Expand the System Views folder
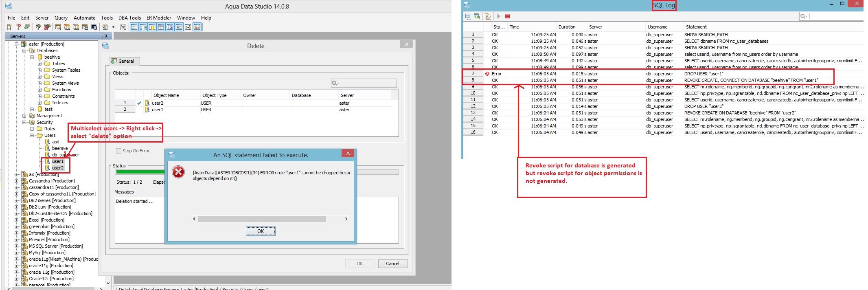 [x=40, y=83]
